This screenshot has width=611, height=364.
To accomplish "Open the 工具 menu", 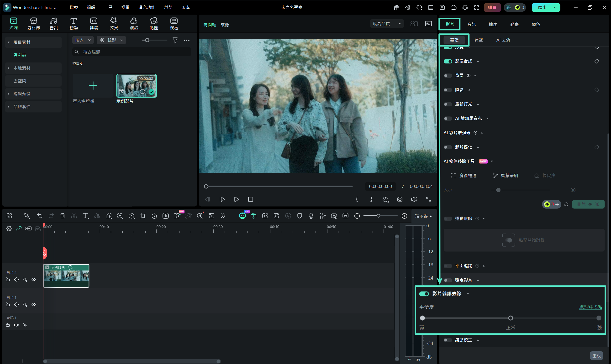I will (108, 7).
